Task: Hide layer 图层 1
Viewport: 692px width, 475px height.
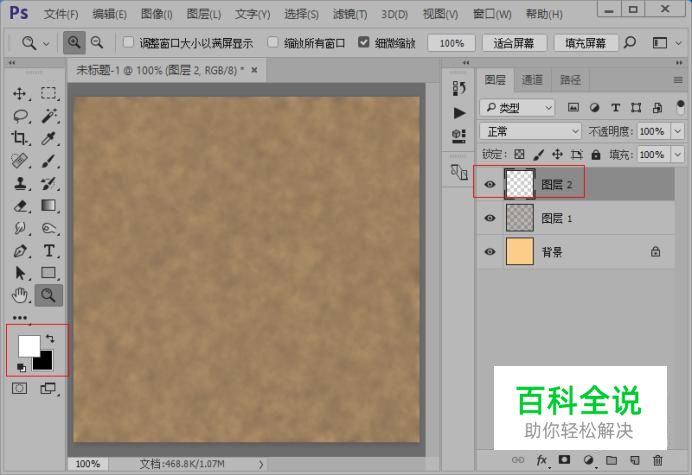Action: click(490, 218)
